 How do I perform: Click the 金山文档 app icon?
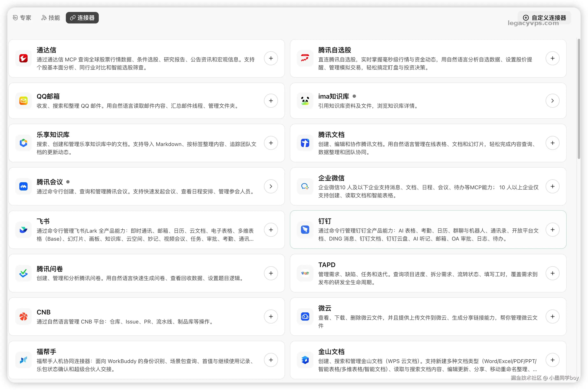pos(305,360)
